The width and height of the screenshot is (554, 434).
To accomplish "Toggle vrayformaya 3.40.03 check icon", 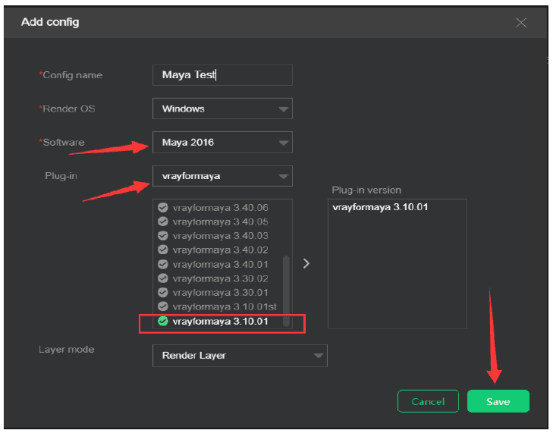I will 163,236.
